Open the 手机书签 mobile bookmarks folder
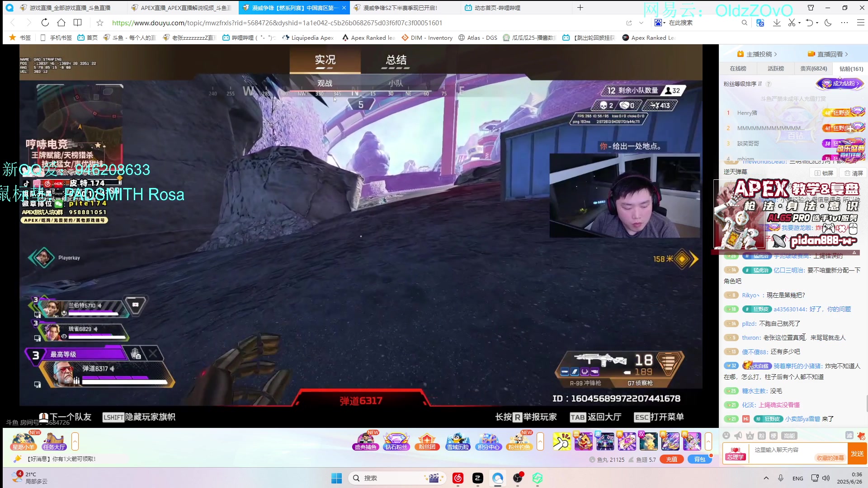 pyautogui.click(x=56, y=38)
